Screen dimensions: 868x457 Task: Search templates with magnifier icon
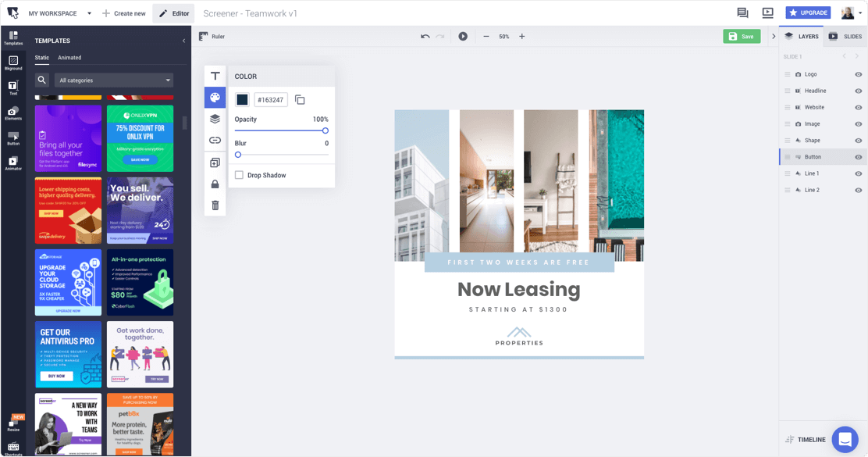(x=41, y=80)
